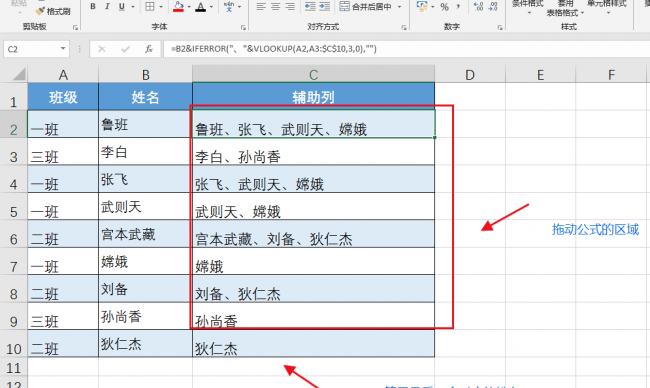Click the Name Box showing C2
This screenshot has width=650, height=388.
(x=32, y=49)
